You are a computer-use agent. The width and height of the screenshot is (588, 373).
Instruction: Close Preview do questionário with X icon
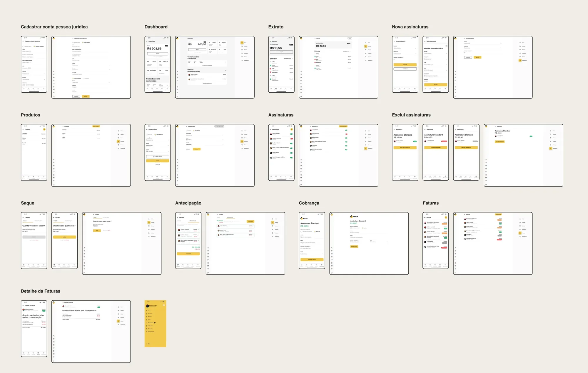446,46
